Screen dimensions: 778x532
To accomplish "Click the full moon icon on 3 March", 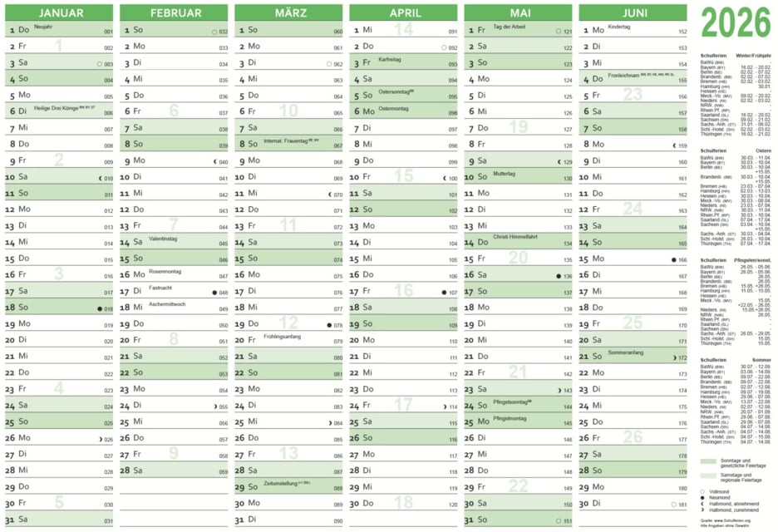I will [329, 63].
